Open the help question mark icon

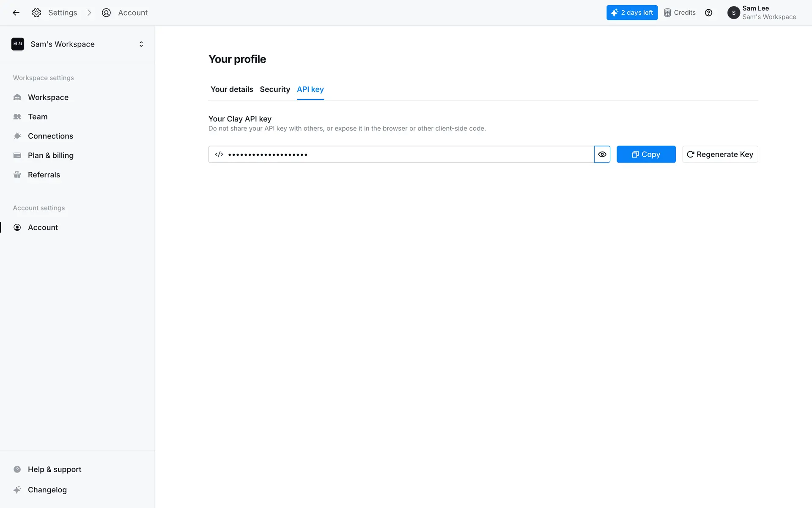point(708,13)
